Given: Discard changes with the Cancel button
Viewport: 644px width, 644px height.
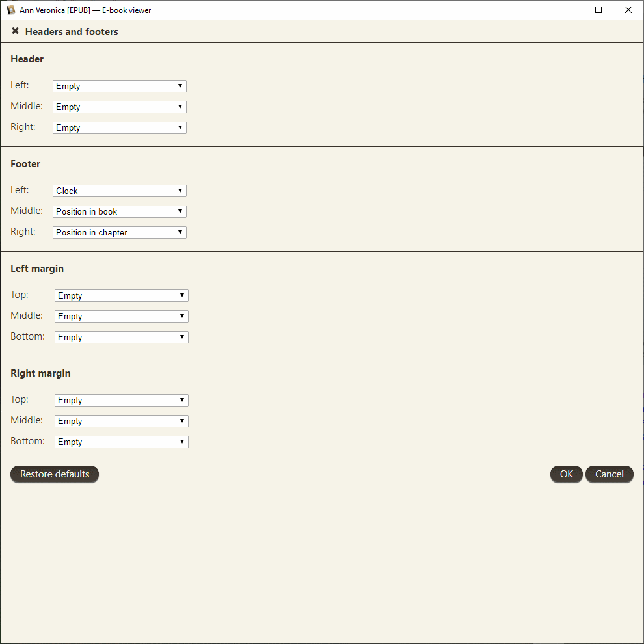Looking at the screenshot, I should (x=610, y=474).
